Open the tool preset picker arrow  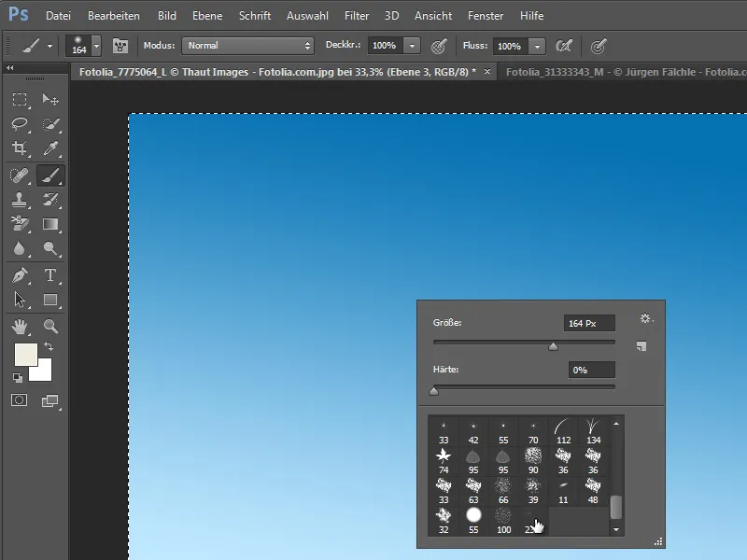[49, 46]
